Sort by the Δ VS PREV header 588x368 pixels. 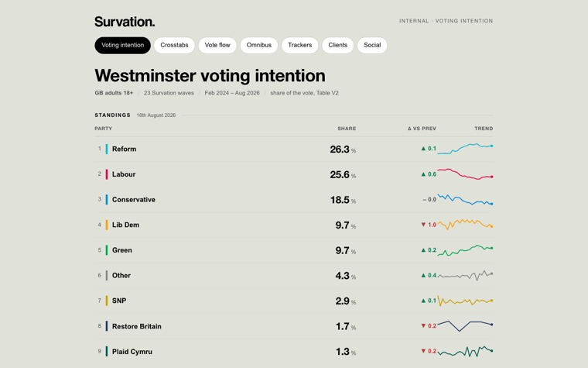pos(422,129)
